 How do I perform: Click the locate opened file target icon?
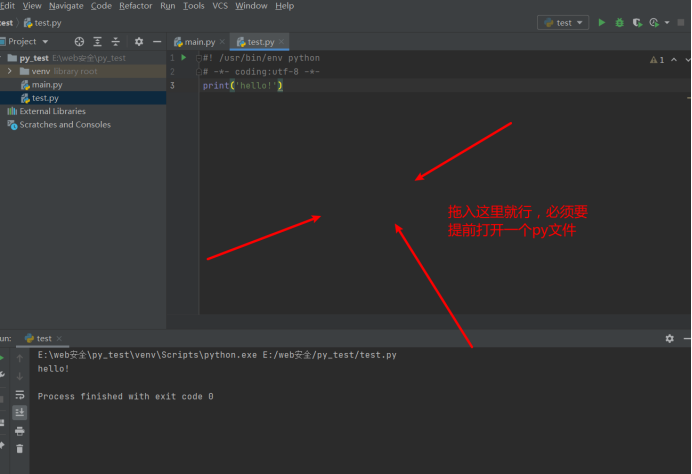[79, 41]
